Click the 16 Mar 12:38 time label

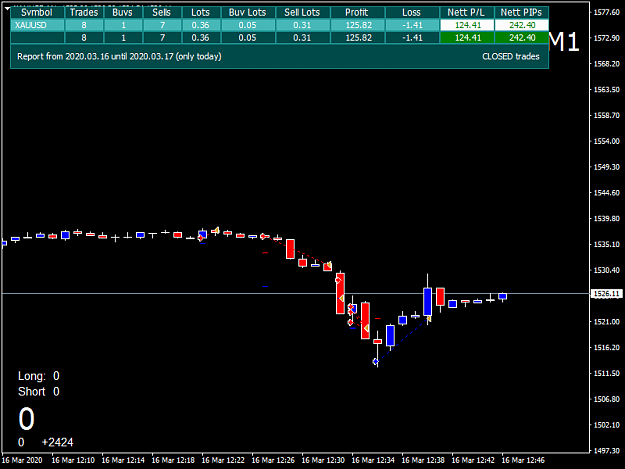[423, 460]
